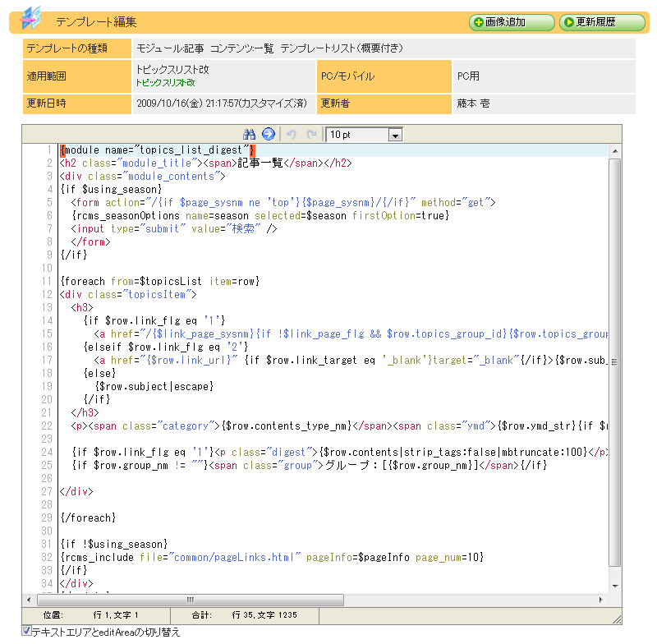Click the 行 35, 文字 1235 total status
Screen dimensions: 657x644
click(x=264, y=615)
